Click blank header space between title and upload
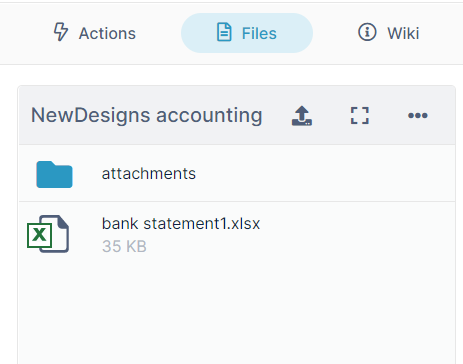The width and height of the screenshot is (463, 364). pos(277,116)
